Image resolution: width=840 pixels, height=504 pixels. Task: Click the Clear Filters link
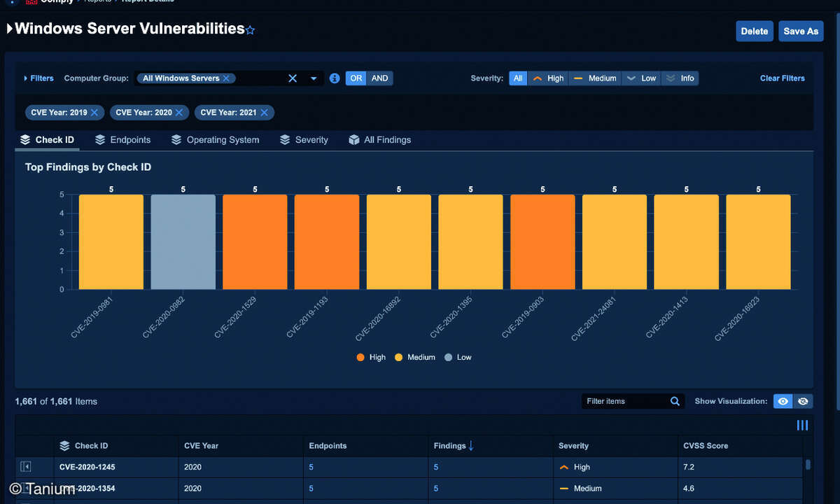coord(783,78)
